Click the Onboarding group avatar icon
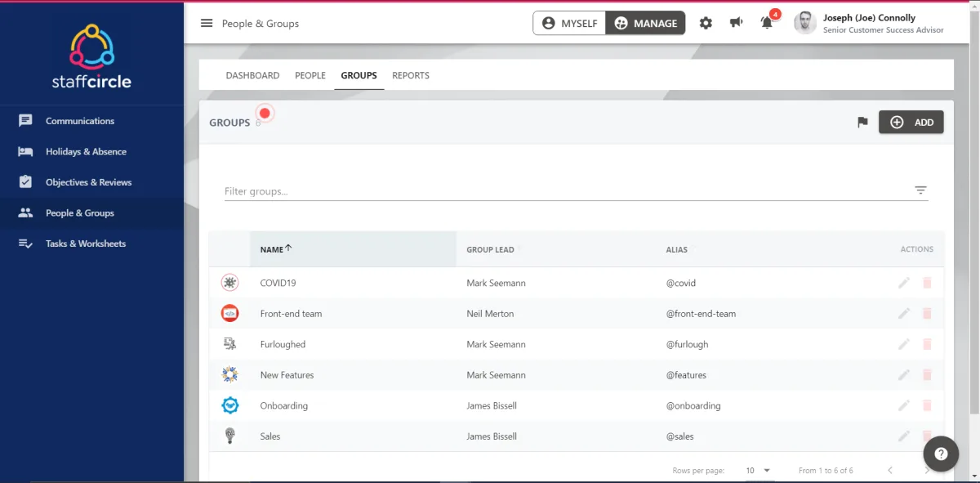The height and width of the screenshot is (483, 980). [229, 405]
